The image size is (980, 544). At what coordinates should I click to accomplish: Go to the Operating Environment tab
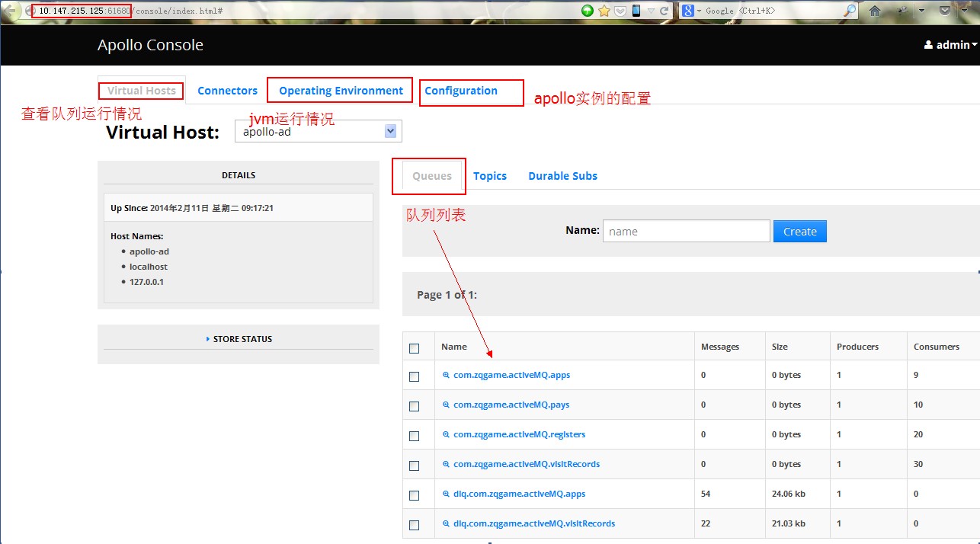341,91
